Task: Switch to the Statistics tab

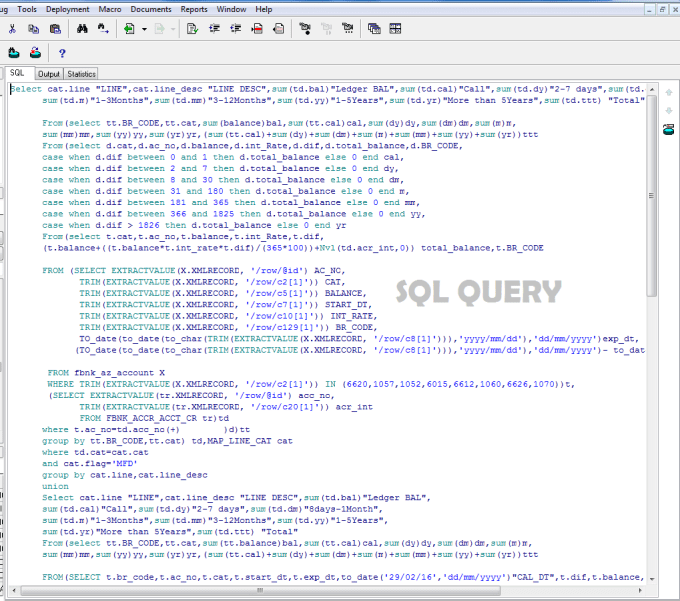Action: click(x=82, y=74)
